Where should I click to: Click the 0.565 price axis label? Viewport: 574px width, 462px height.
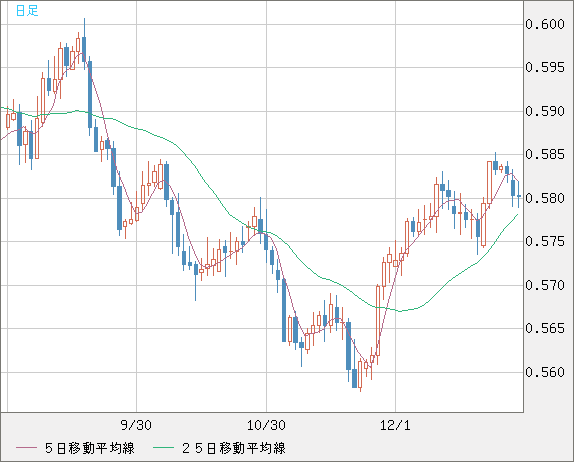tap(545, 328)
